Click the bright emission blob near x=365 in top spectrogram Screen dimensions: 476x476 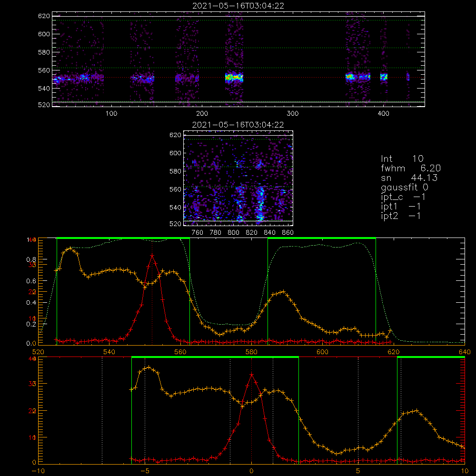tap(350, 77)
